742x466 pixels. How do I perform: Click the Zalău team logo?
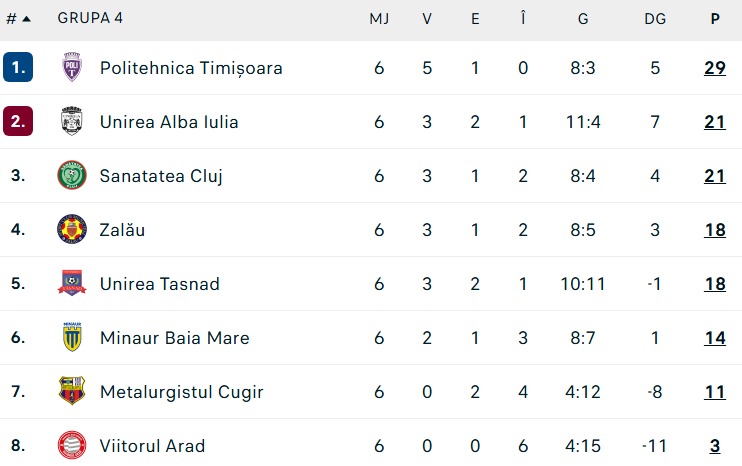(x=72, y=229)
